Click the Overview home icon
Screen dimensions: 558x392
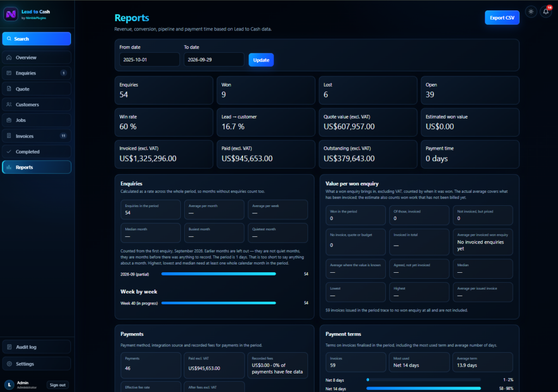click(9, 57)
